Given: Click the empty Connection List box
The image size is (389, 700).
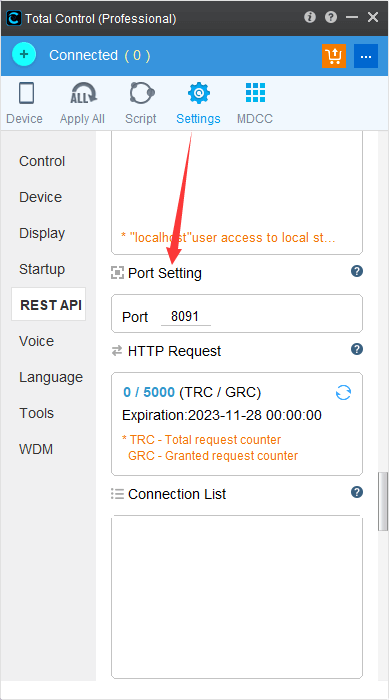Looking at the screenshot, I should 237,597.
